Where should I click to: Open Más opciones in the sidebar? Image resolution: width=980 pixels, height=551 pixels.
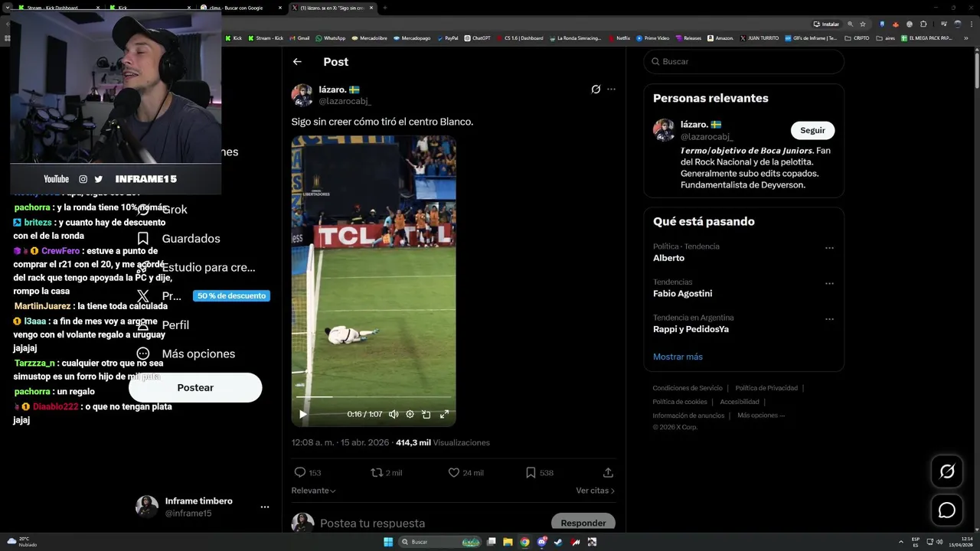pos(186,354)
